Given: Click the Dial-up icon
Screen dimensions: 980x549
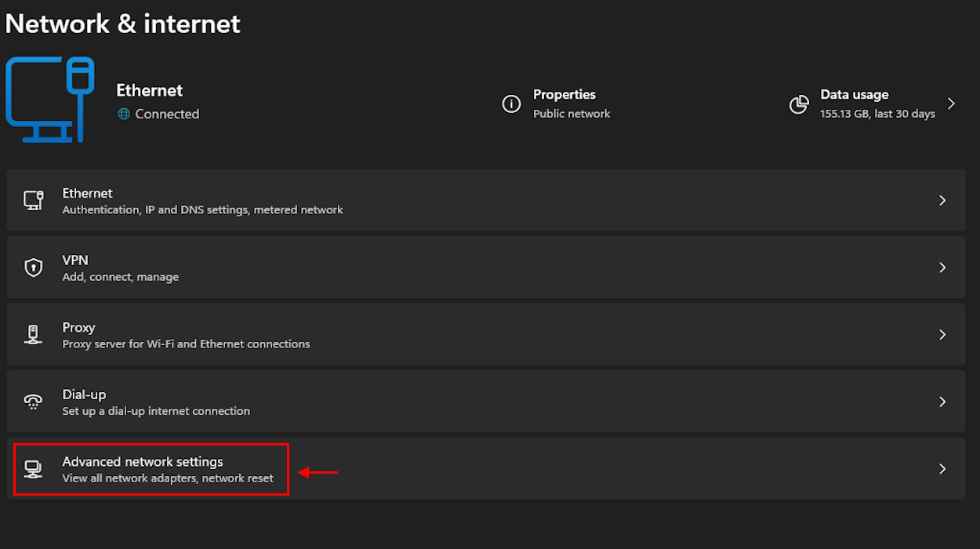Looking at the screenshot, I should coord(34,401).
